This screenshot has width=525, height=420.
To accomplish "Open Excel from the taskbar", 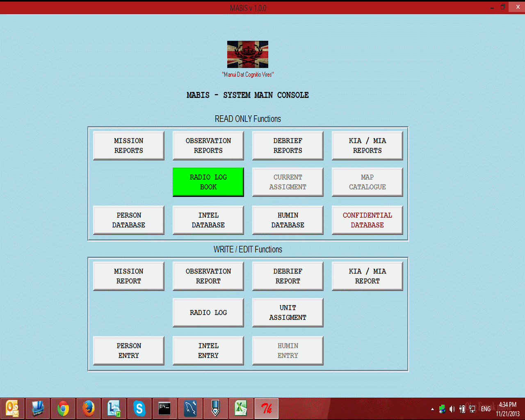I will click(241, 409).
